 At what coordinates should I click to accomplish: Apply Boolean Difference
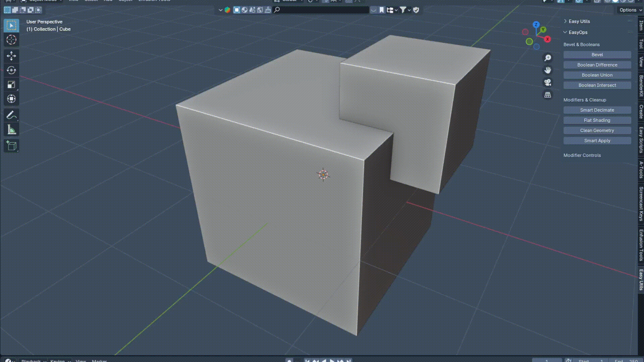[597, 65]
